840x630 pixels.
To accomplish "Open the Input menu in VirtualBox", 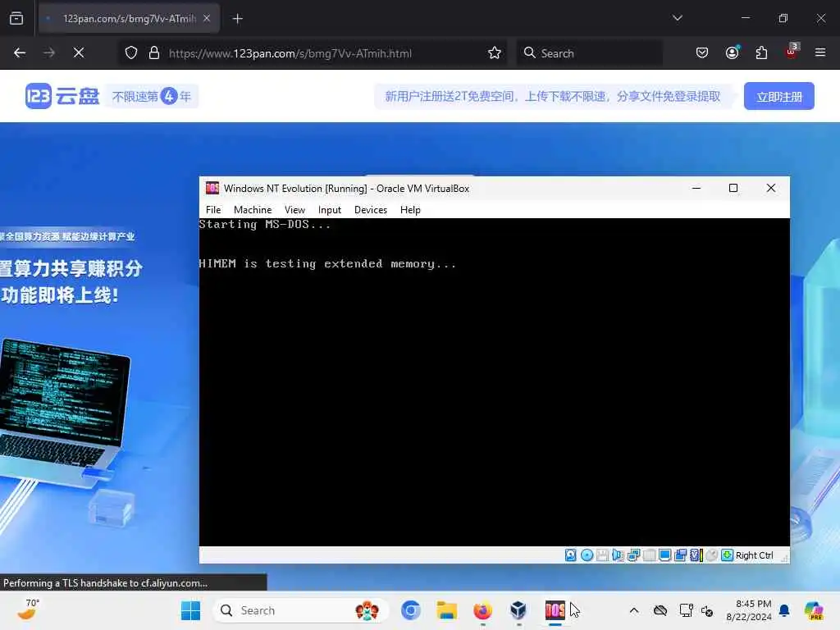I will click(330, 210).
